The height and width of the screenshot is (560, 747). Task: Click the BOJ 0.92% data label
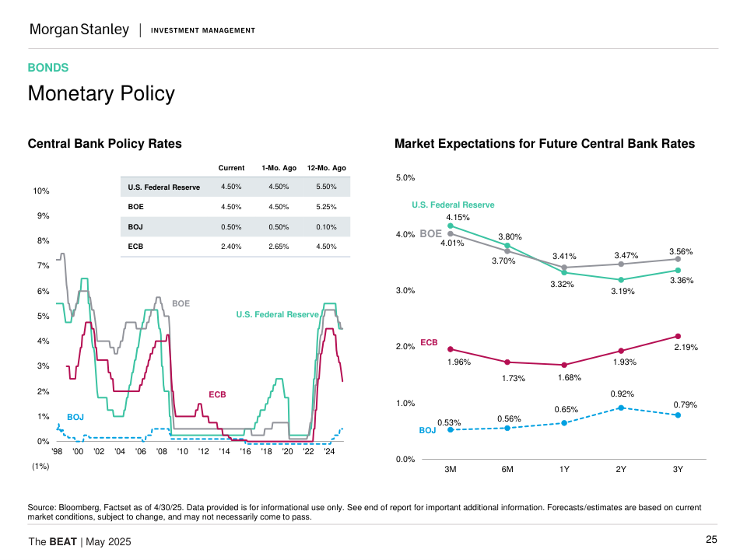[x=622, y=394]
